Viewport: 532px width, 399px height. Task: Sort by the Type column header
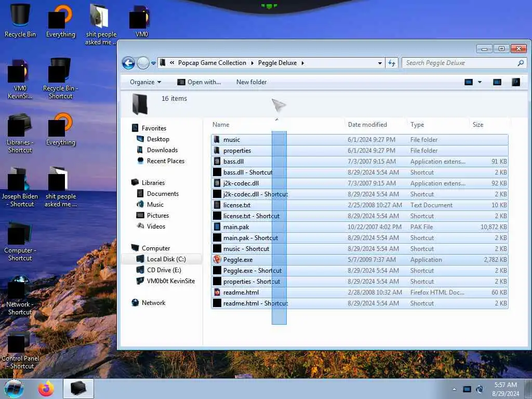tap(417, 125)
